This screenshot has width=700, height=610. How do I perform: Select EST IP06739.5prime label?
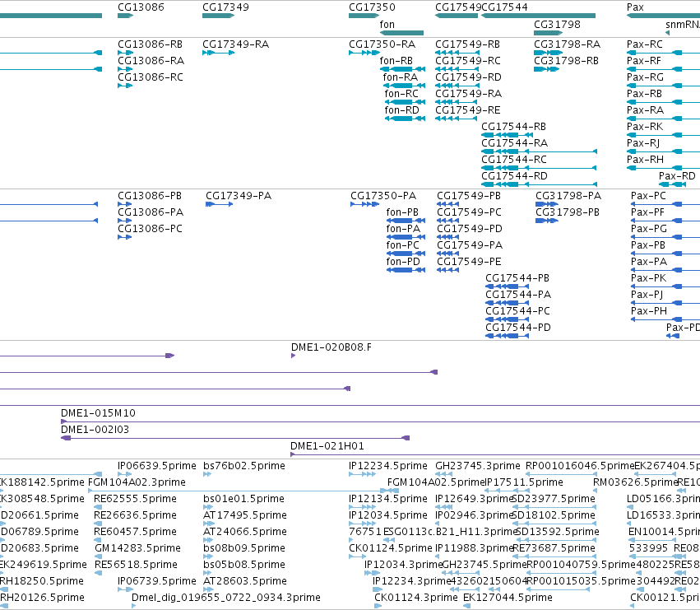[157, 581]
